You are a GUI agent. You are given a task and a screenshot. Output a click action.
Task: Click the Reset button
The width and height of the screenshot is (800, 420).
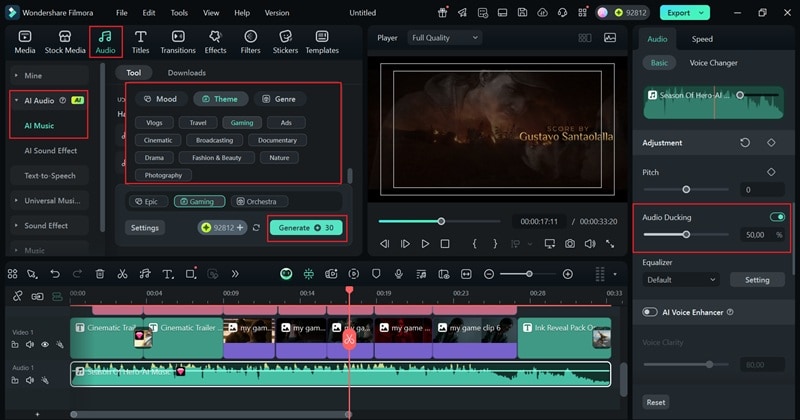[x=656, y=402]
